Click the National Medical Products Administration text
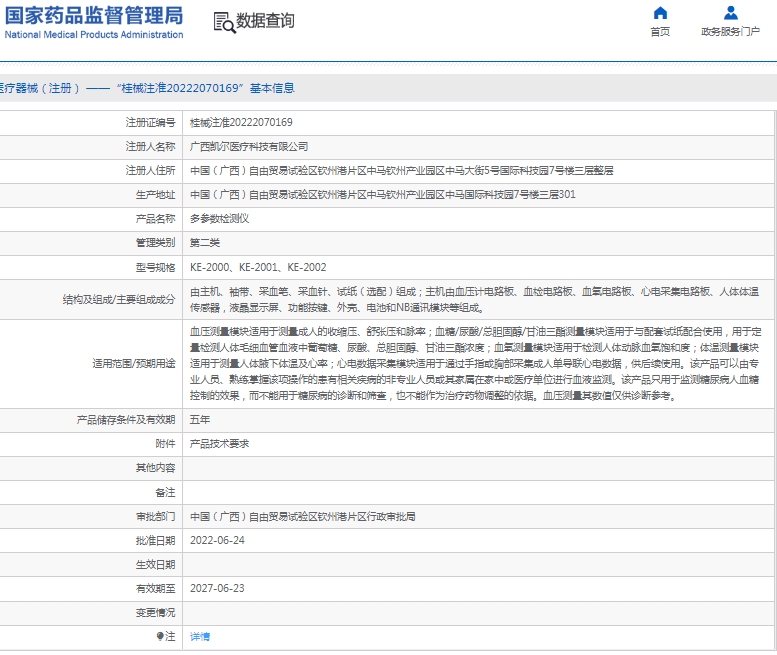Viewport: 777px width, 655px height. tap(94, 35)
